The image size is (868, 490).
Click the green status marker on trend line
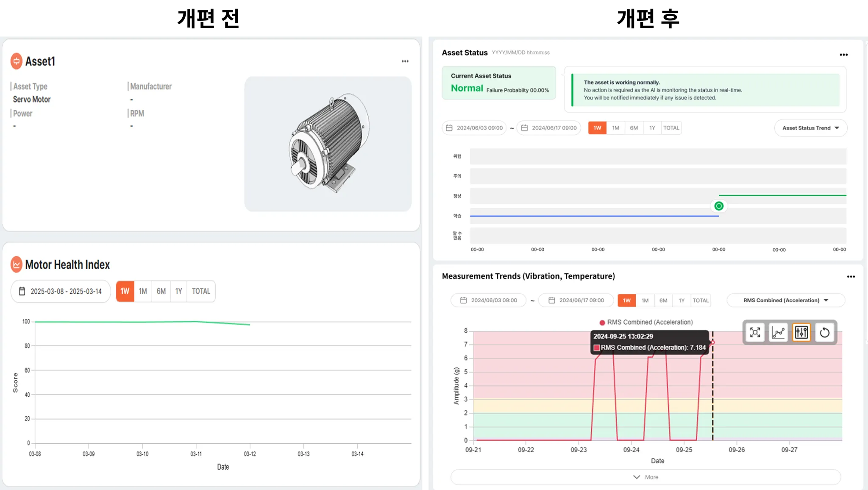(719, 206)
